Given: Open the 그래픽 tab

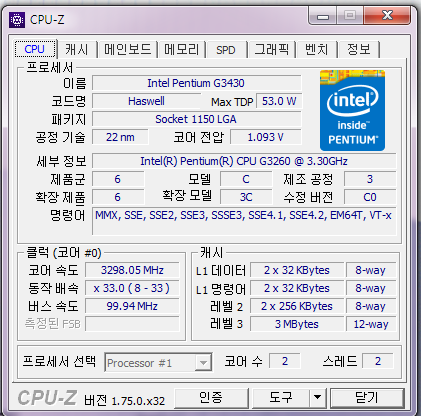Looking at the screenshot, I should point(271,50).
